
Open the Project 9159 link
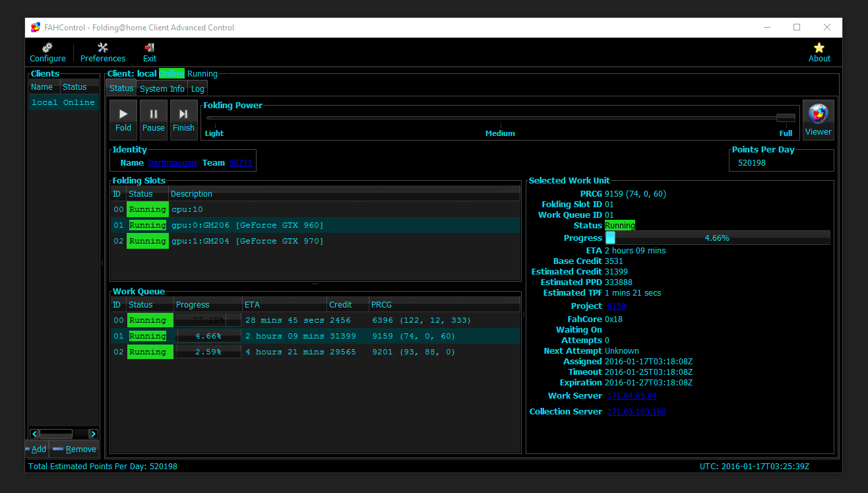617,306
